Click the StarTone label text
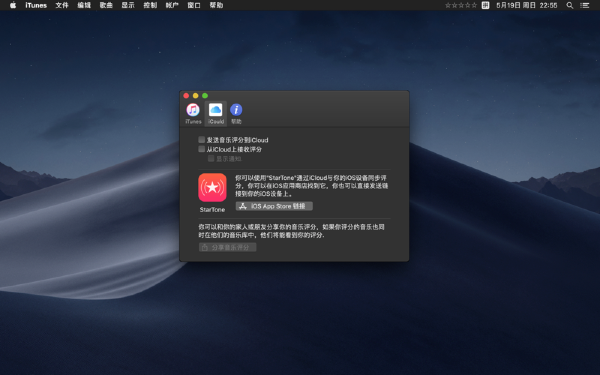 212,210
